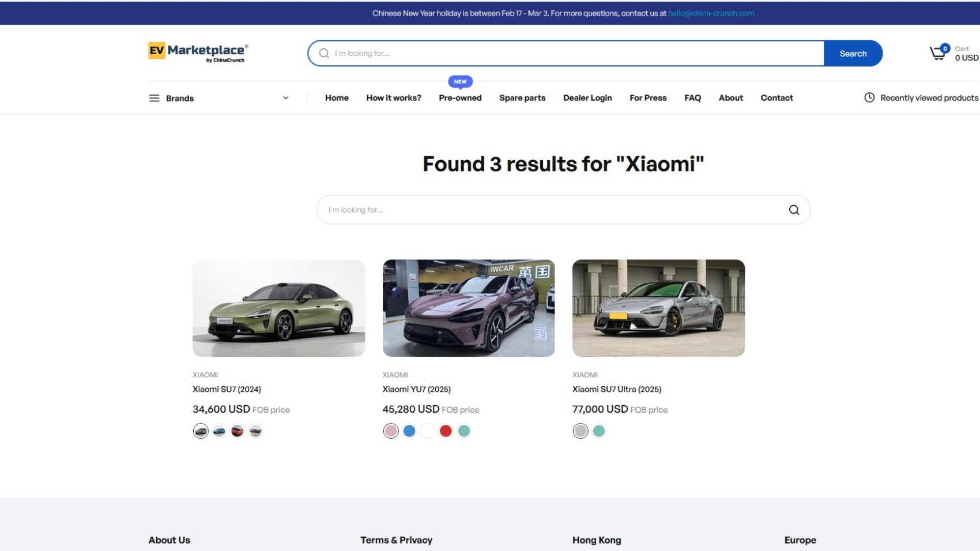Click the magnifier icon in top search bar
This screenshot has width=980, height=551.
(x=324, y=54)
